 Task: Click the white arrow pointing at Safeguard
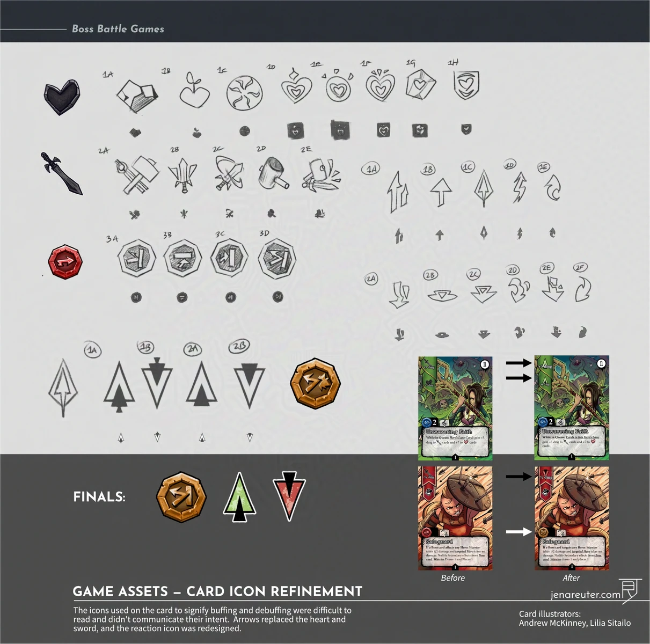(519, 532)
